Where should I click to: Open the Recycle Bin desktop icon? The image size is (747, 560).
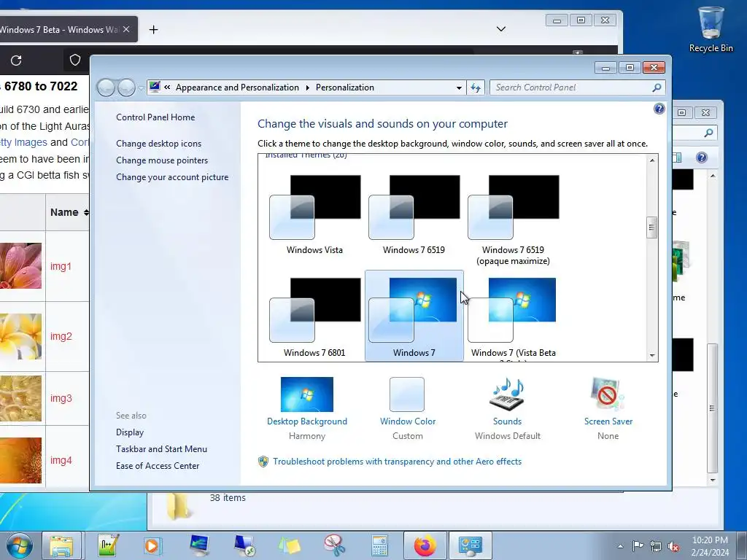[711, 29]
